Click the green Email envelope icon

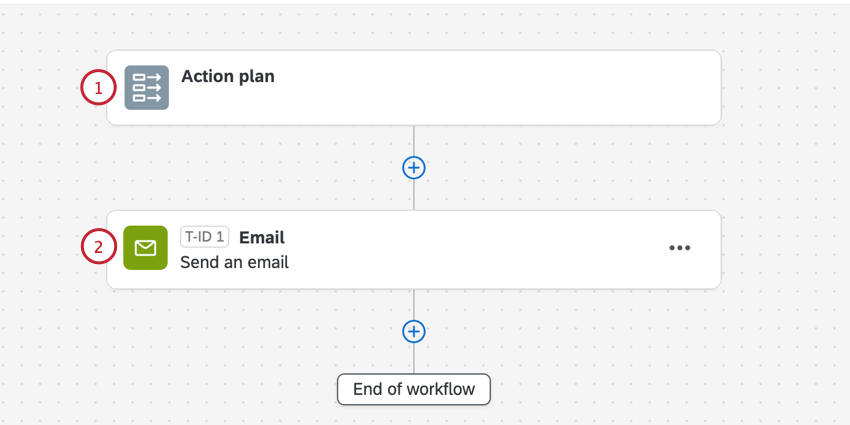point(145,248)
